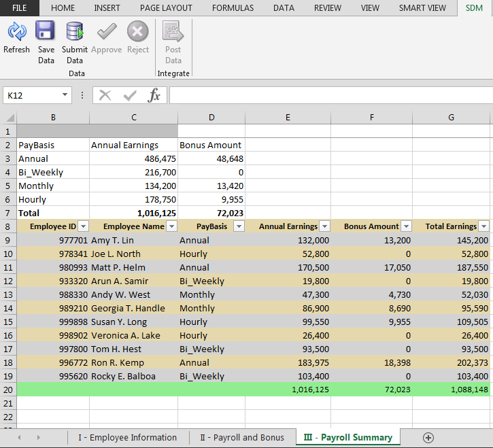Open the Employee ID filter dropdown

[x=83, y=226]
